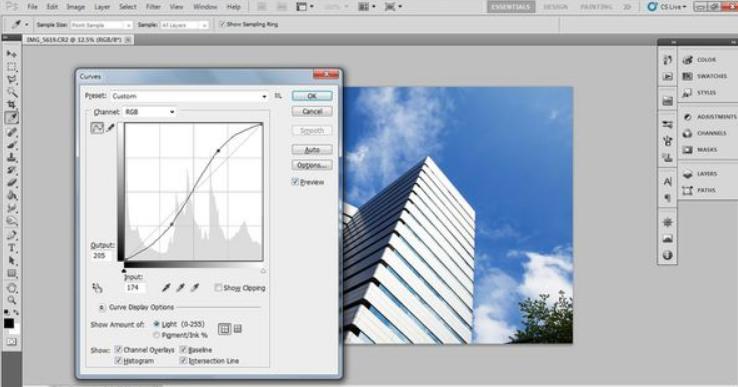This screenshot has width=738, height=387.
Task: Enable the Show Clipping checkbox
Action: click(218, 288)
